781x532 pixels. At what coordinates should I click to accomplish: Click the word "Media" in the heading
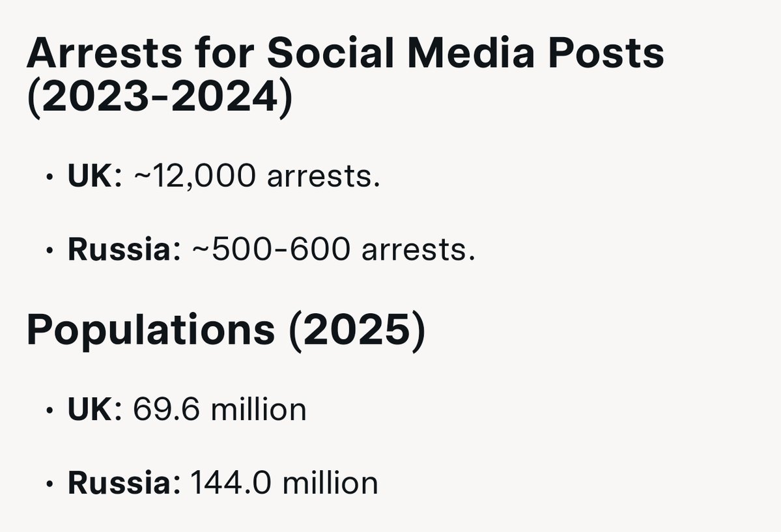point(471,53)
